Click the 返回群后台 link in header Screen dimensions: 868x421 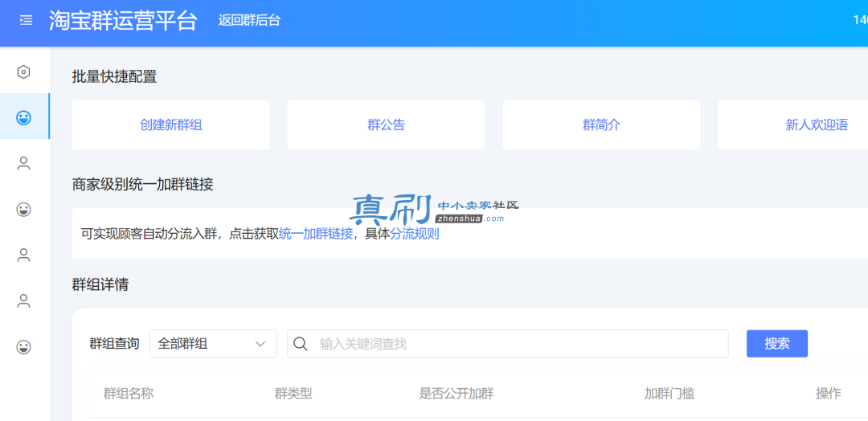click(249, 20)
